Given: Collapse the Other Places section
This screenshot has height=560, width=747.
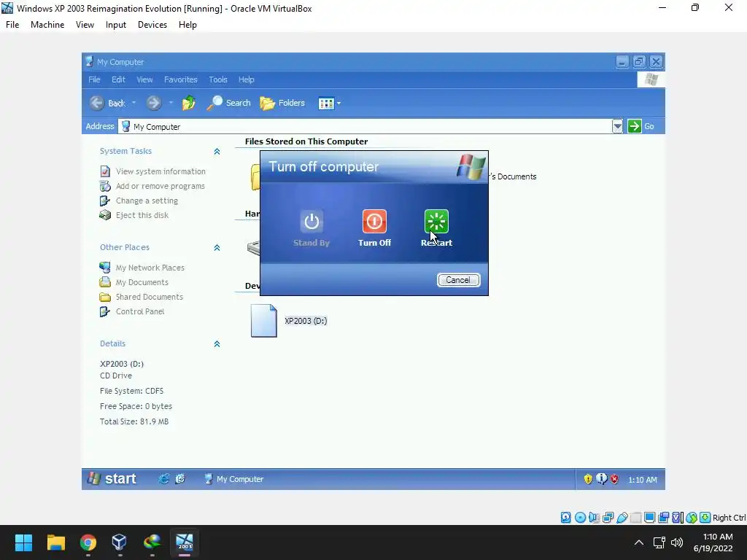Looking at the screenshot, I should (217, 248).
